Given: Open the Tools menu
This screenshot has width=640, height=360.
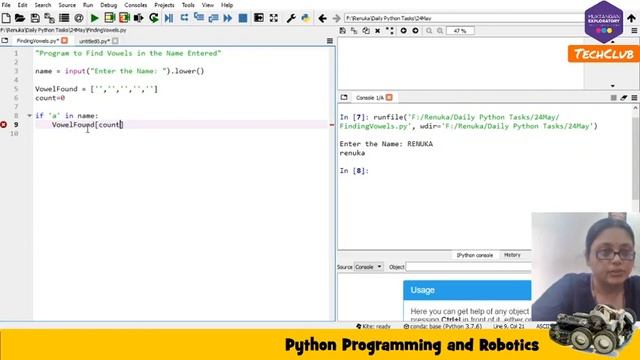Looking at the screenshot, I should (x=188, y=5).
